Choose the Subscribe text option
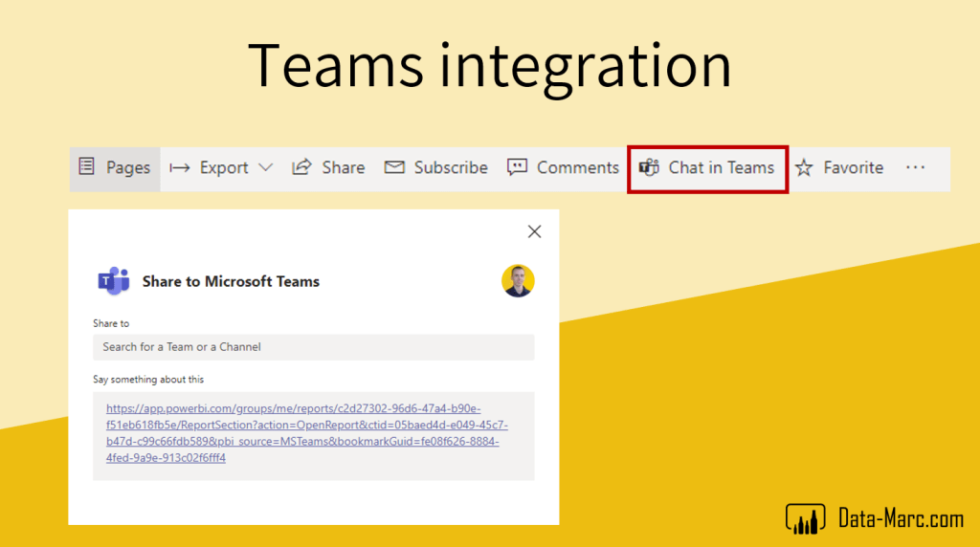The width and height of the screenshot is (980, 547). coord(451,167)
